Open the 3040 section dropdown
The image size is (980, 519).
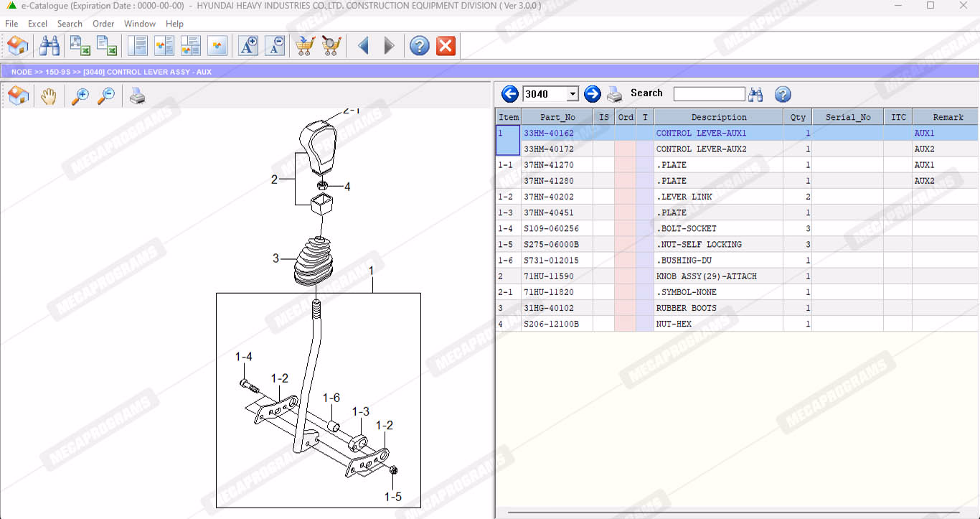point(572,94)
